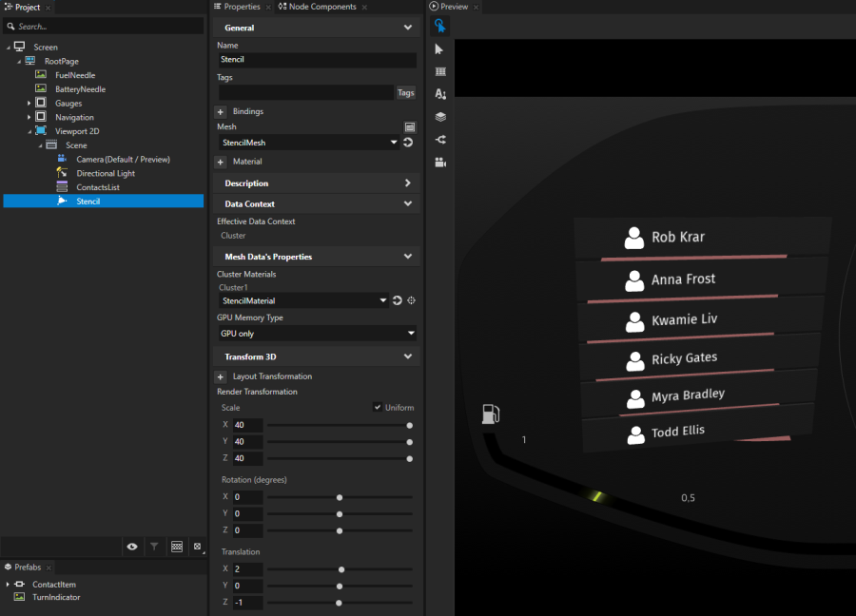
Task: Switch to the Node Components tab
Action: point(321,7)
